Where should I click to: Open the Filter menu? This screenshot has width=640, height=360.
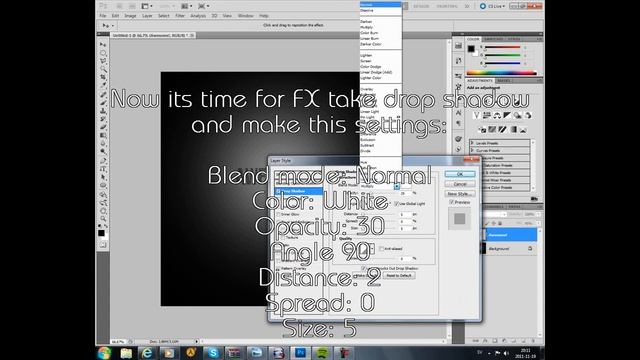click(x=180, y=16)
